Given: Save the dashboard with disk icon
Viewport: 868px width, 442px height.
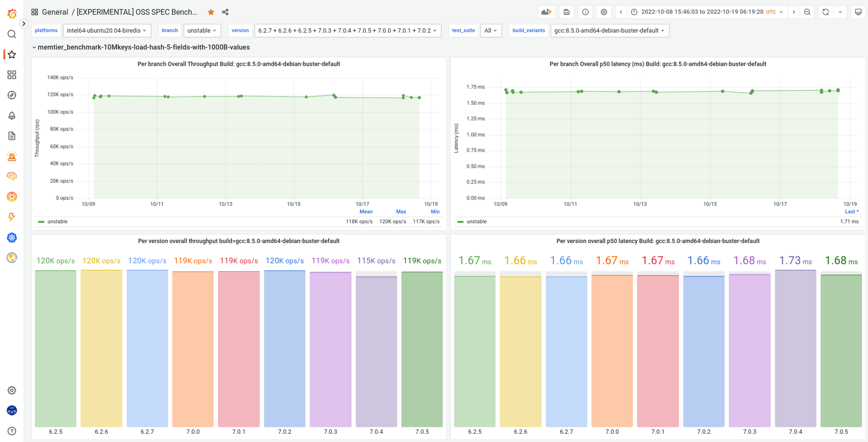Looking at the screenshot, I should [x=566, y=12].
